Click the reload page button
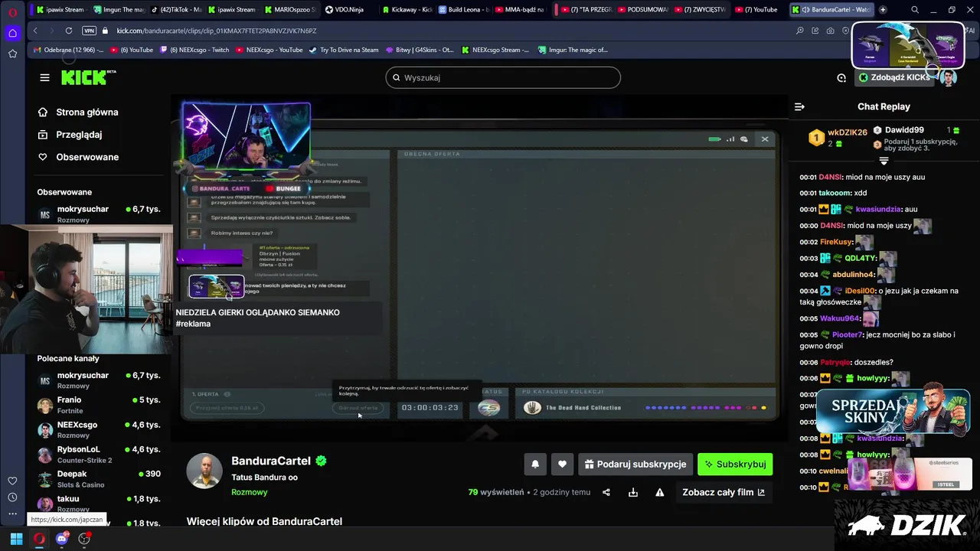The image size is (980, 551). coord(69,31)
